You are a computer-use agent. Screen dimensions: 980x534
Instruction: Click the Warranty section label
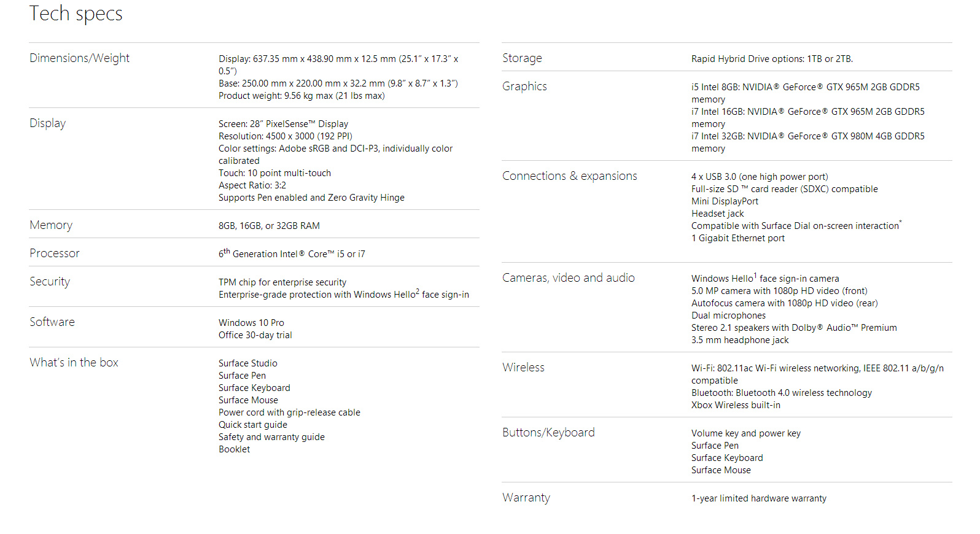click(526, 498)
